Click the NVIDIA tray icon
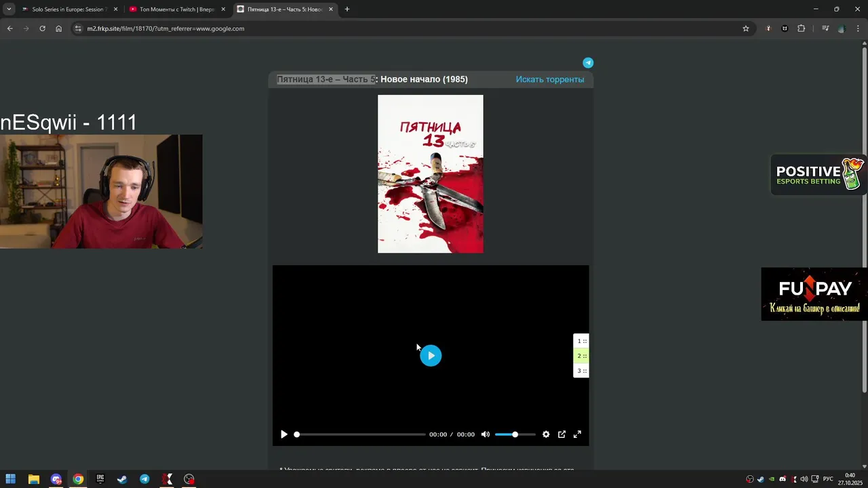Image resolution: width=868 pixels, height=488 pixels. point(771,479)
